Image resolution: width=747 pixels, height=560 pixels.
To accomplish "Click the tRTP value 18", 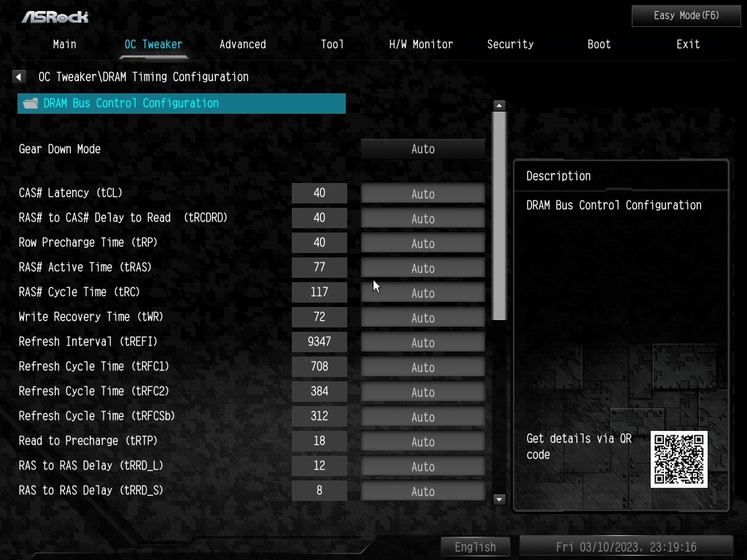I will tap(320, 440).
